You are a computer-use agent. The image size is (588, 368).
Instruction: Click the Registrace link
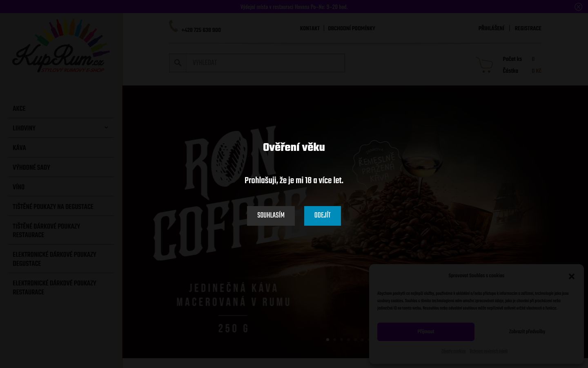point(528,29)
